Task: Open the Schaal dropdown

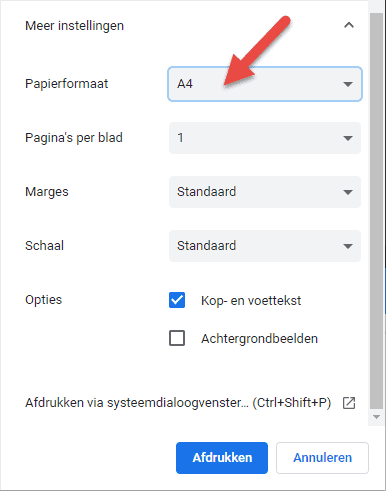Action: pyautogui.click(x=265, y=246)
